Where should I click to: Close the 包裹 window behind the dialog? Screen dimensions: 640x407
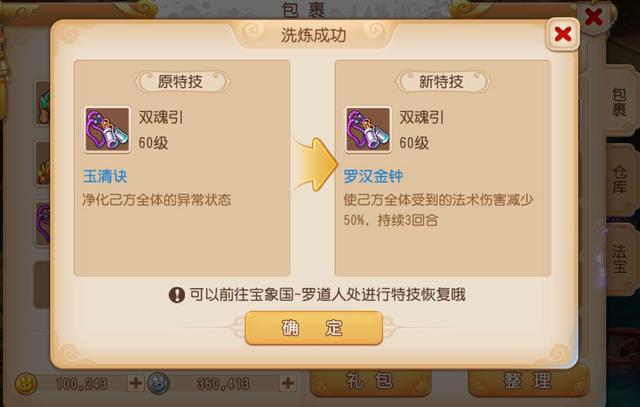pos(593,17)
